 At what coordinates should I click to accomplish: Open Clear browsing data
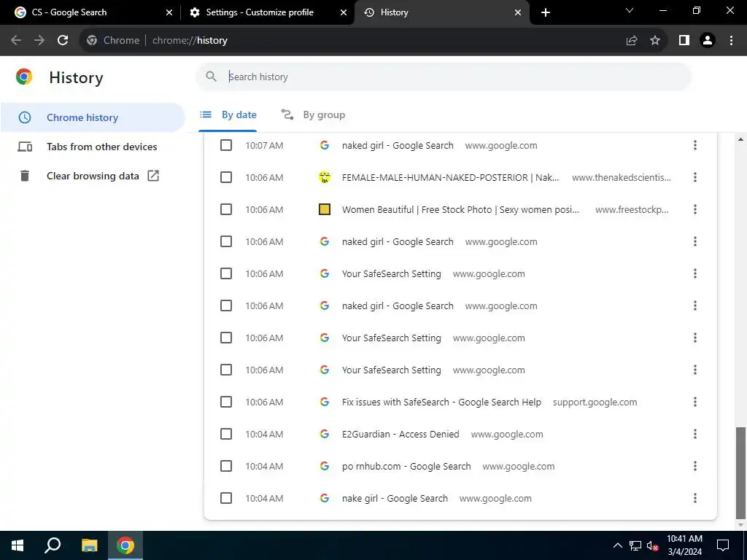[93, 176]
